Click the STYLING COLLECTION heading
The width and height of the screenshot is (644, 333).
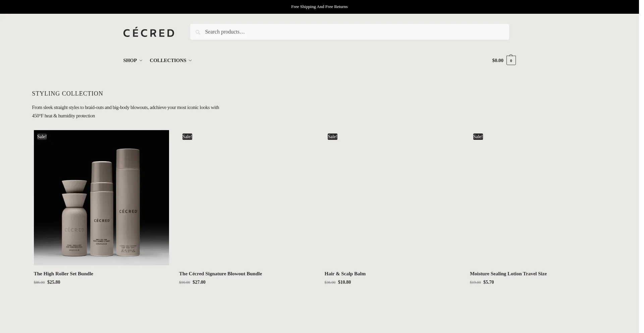(67, 94)
